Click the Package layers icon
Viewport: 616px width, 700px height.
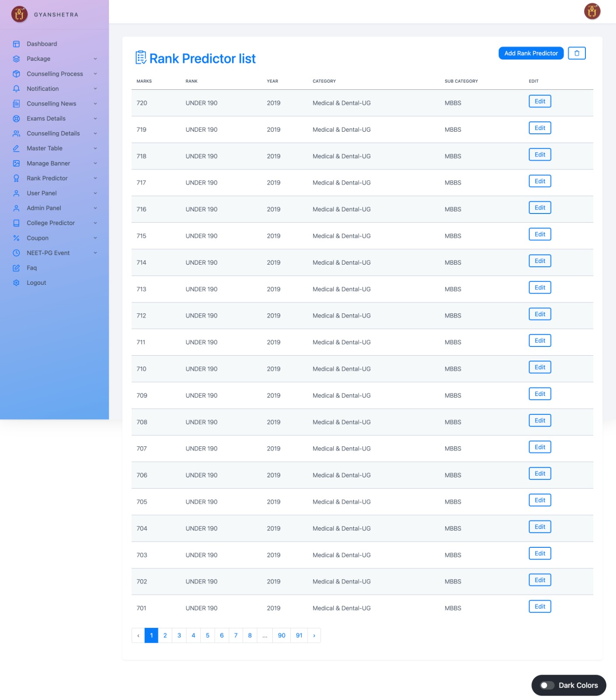click(x=16, y=59)
